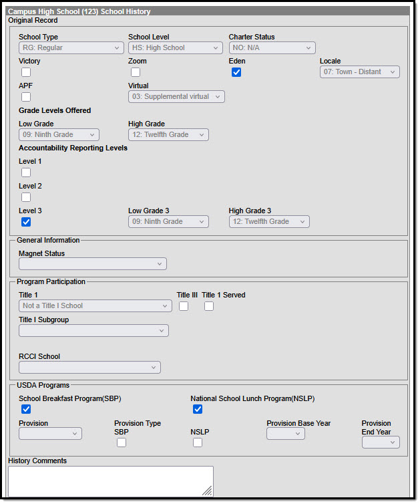Check the Title 1 Served checkbox
Screen dimensions: 420x504
pyautogui.click(x=209, y=306)
